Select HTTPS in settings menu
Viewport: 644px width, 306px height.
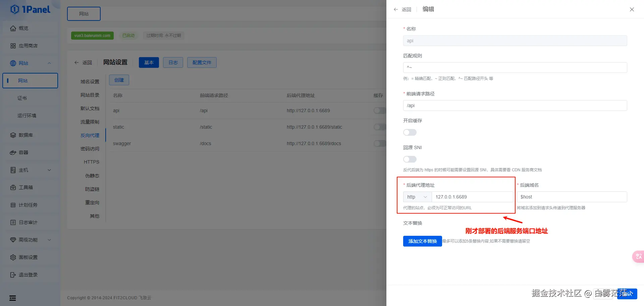pos(92,162)
